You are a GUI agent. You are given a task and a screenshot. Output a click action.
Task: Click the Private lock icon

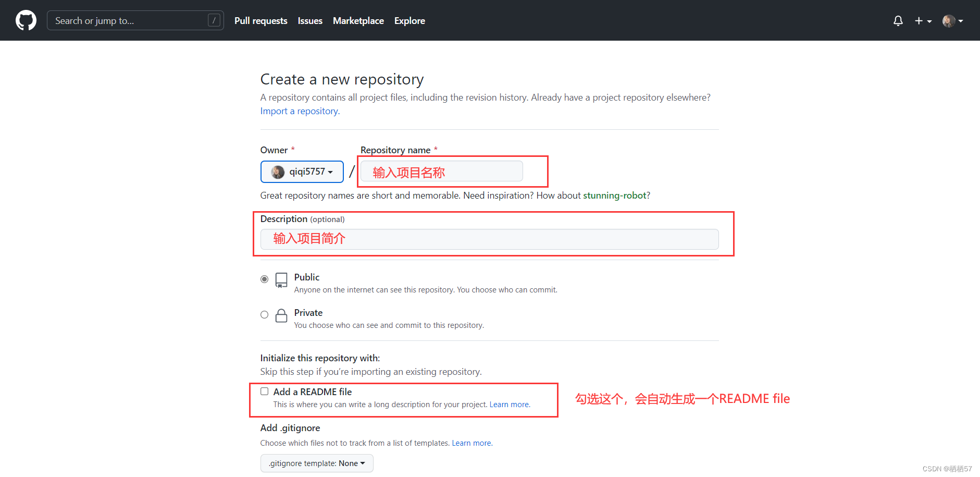click(281, 315)
